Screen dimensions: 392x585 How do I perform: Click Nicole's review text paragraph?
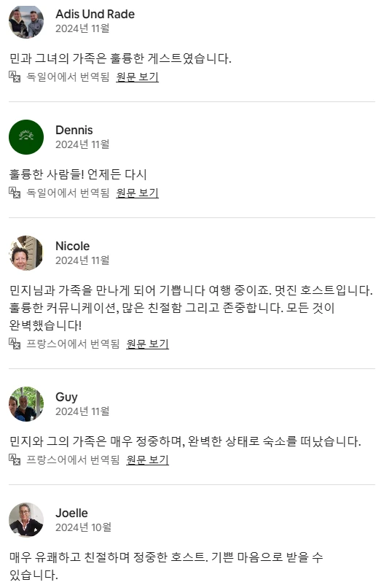pyautogui.click(x=191, y=308)
